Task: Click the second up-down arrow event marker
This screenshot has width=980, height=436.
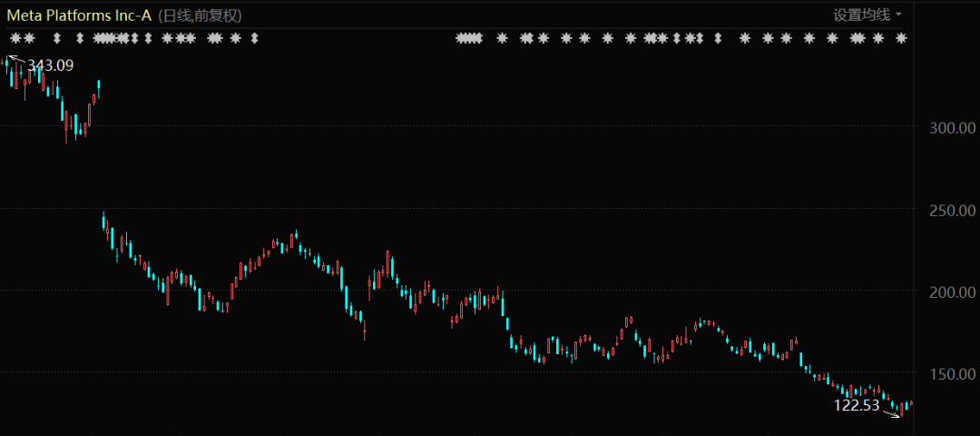Action: [80, 38]
